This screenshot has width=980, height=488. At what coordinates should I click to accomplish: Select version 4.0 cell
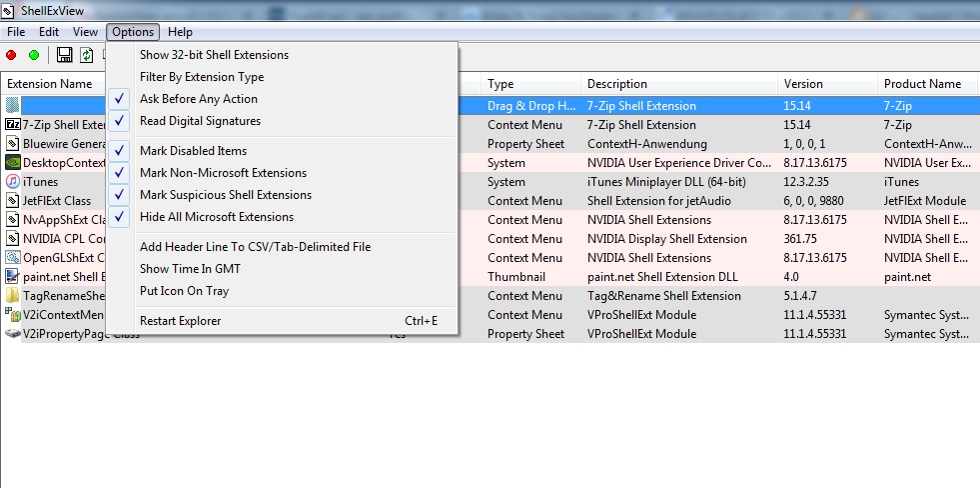click(790, 277)
